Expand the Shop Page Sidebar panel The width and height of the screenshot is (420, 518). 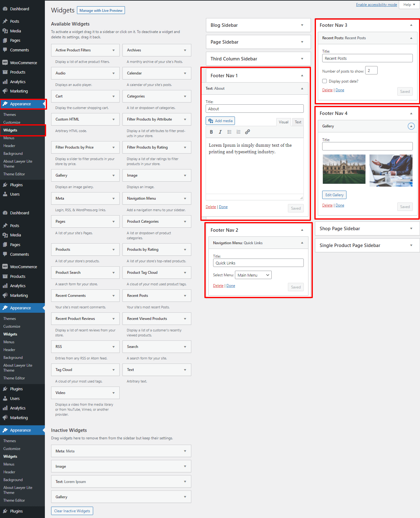click(x=411, y=229)
